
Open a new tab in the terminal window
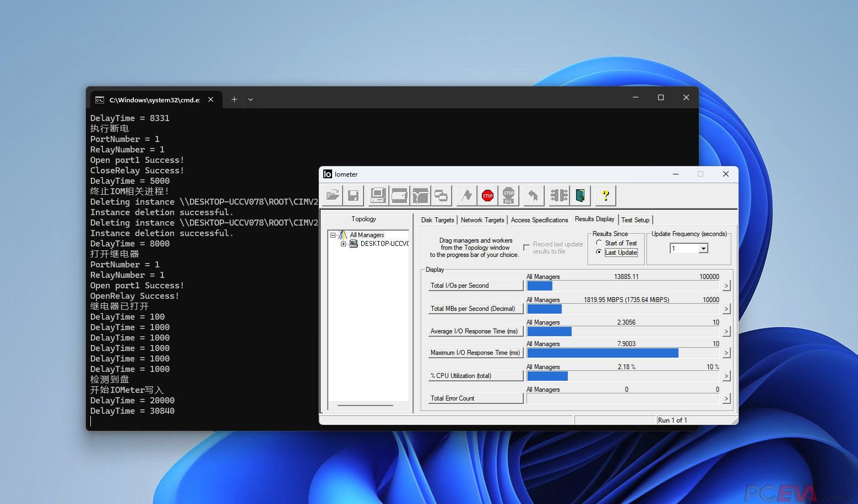234,100
